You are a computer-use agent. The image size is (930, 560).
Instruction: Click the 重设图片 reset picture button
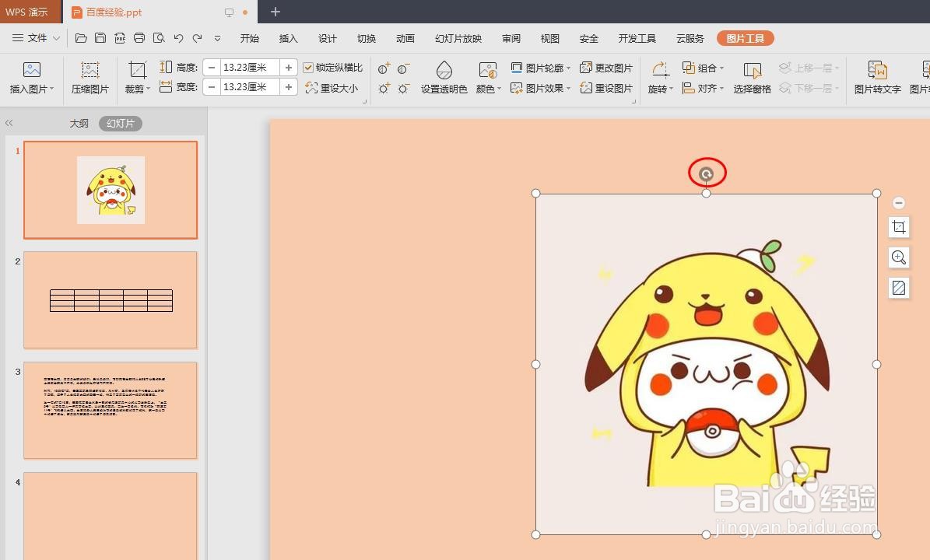[x=606, y=88]
